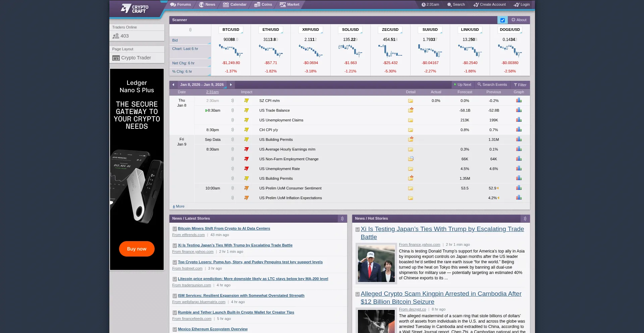The image size is (644, 333).
Task: Advance to next calendar date range
Action: click(x=231, y=85)
